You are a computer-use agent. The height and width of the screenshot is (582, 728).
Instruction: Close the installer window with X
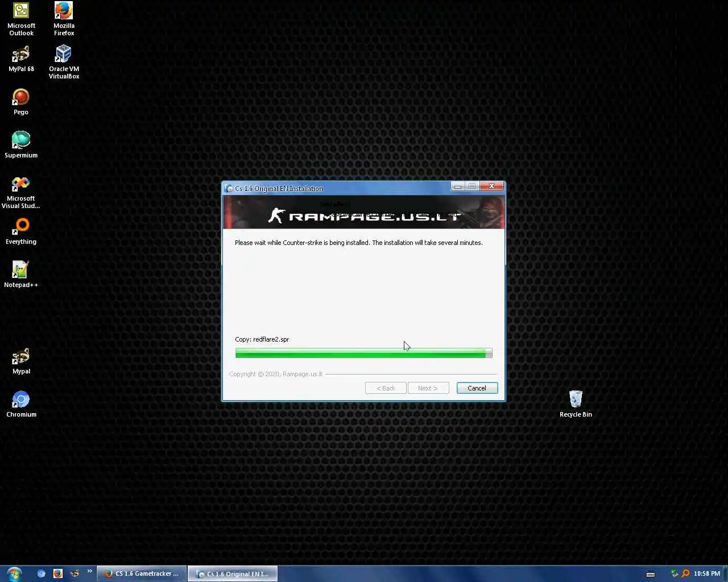(x=491, y=186)
